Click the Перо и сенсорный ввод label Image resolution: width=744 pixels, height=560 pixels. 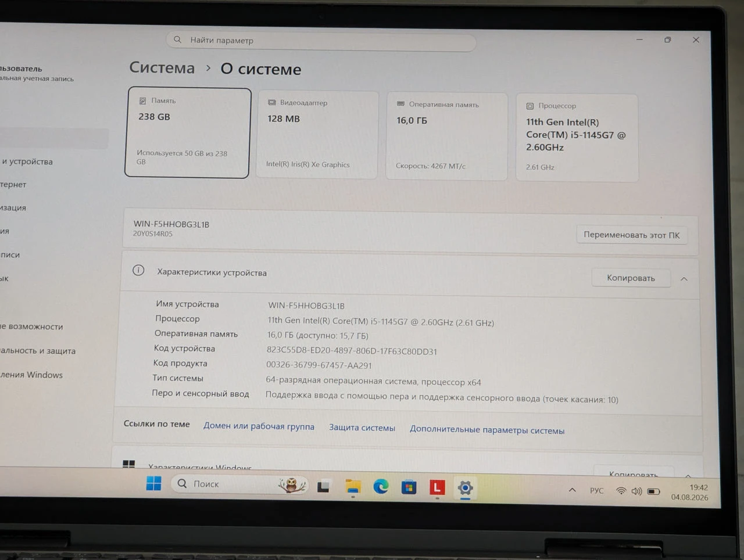point(201,393)
